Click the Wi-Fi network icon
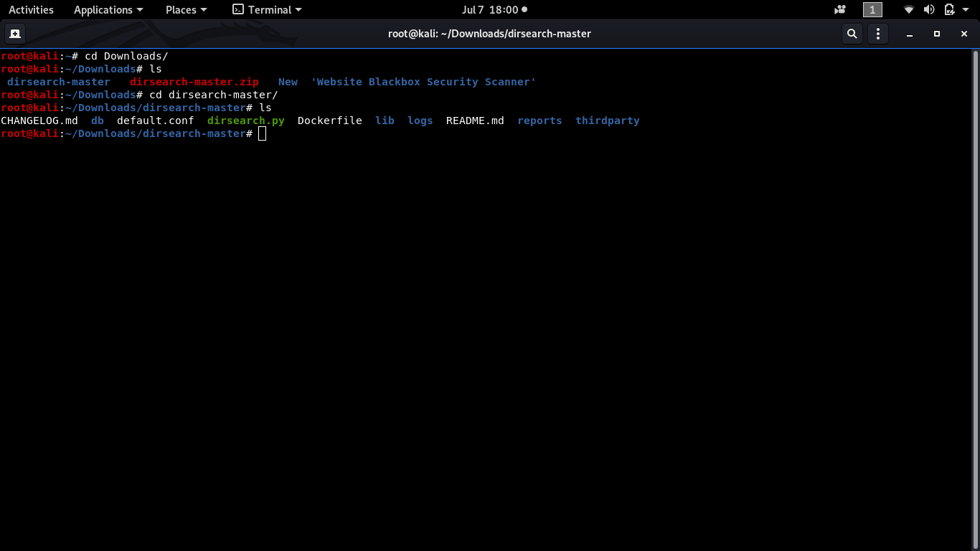Image resolution: width=980 pixels, height=551 pixels. 909,10
